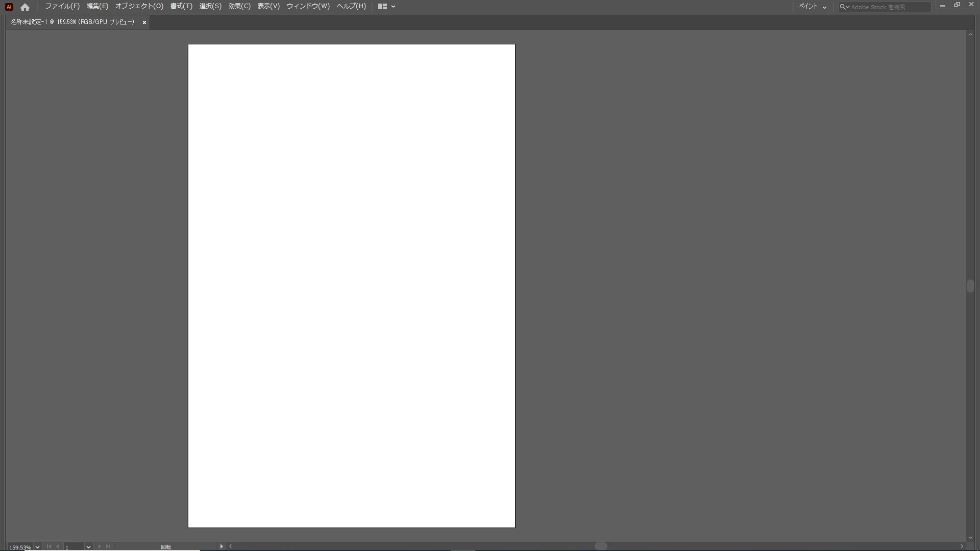This screenshot has width=980, height=551.
Task: Open the artboard number dropdown
Action: (88, 547)
